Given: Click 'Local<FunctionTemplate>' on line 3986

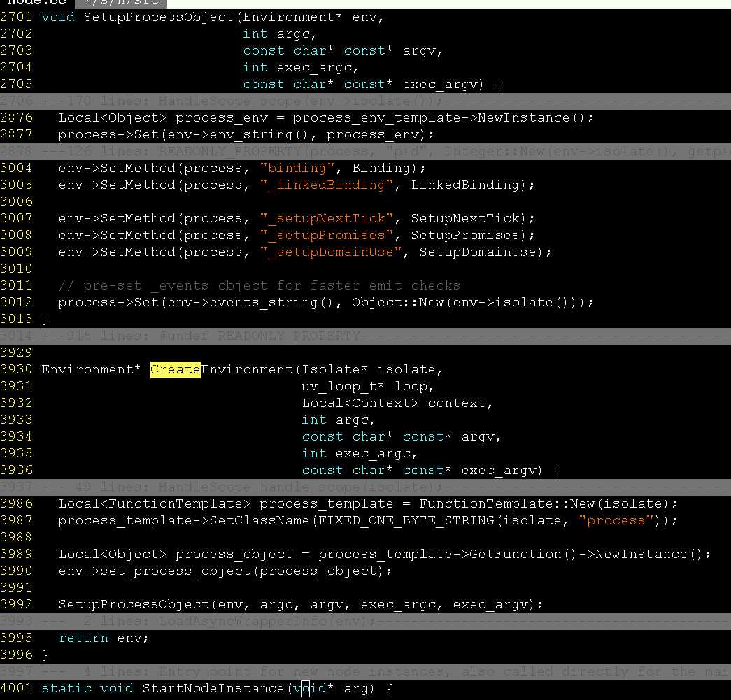Looking at the screenshot, I should coord(155,503).
